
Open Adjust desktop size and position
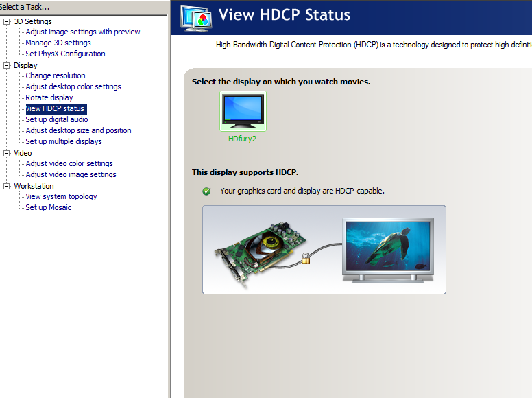click(x=78, y=130)
